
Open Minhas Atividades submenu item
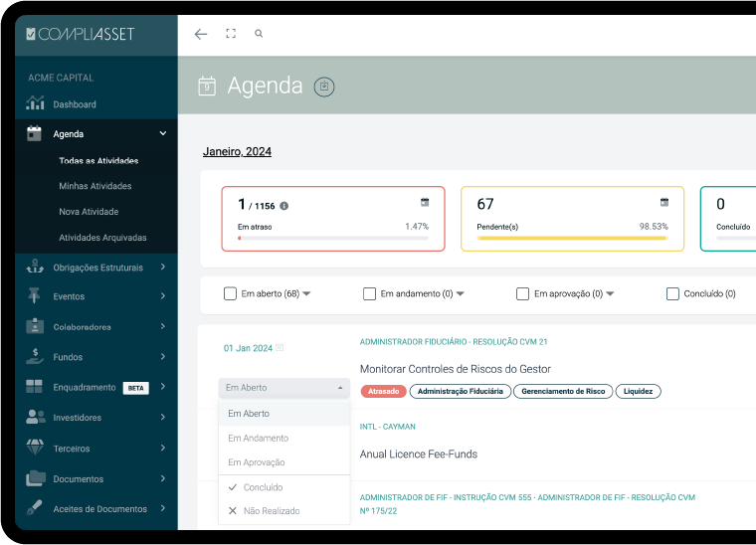coord(94,186)
